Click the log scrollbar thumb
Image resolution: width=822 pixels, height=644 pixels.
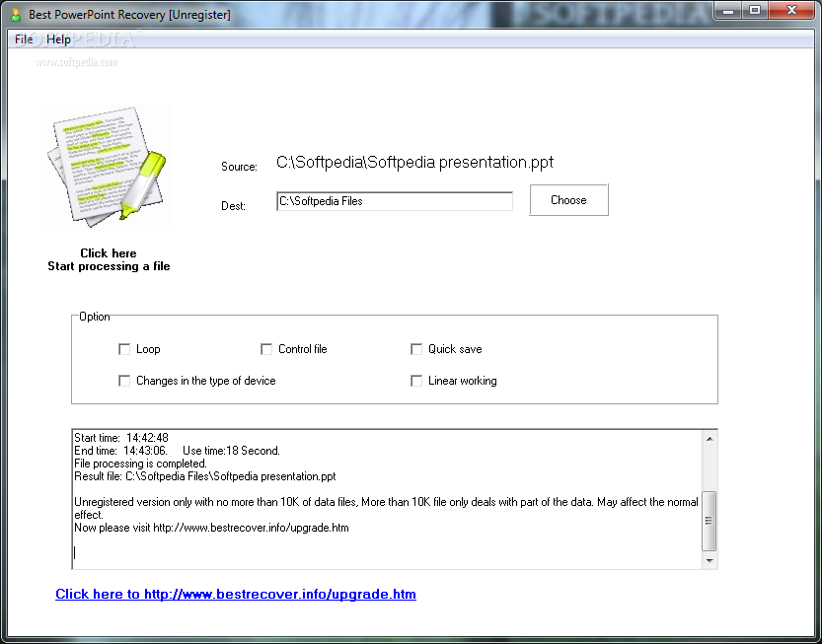point(710,521)
